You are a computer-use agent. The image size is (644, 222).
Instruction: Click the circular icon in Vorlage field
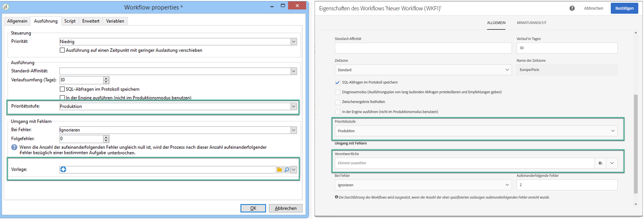tap(63, 170)
